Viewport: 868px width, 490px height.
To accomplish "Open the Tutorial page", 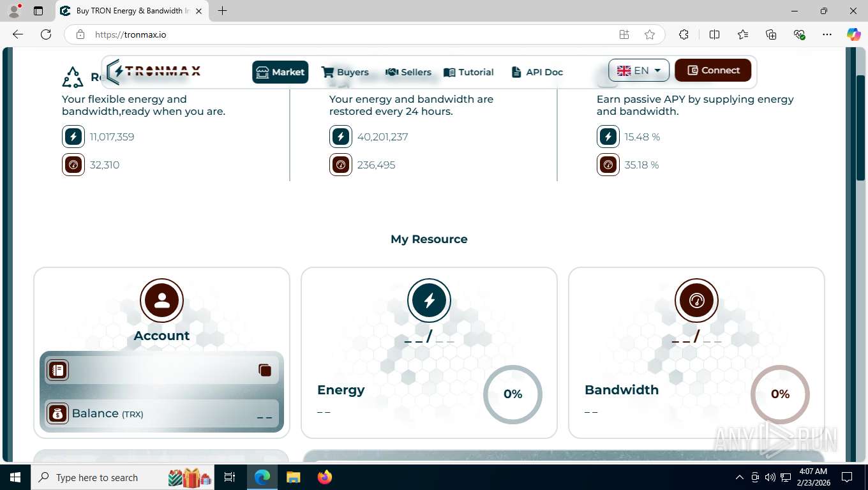I will pos(468,72).
